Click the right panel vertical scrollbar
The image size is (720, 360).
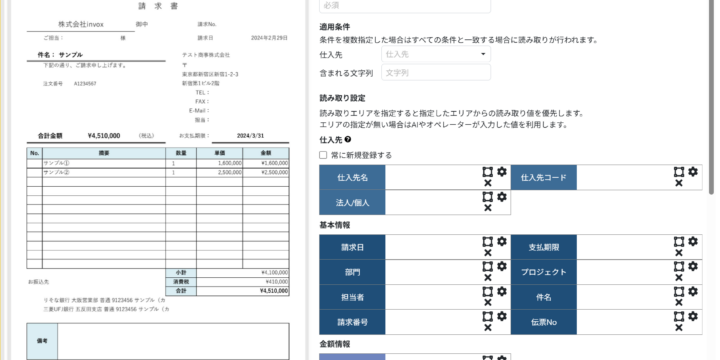click(711, 96)
